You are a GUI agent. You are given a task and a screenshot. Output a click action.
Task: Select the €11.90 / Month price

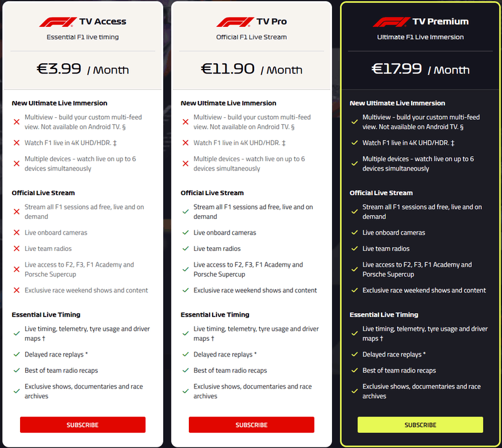(x=252, y=69)
